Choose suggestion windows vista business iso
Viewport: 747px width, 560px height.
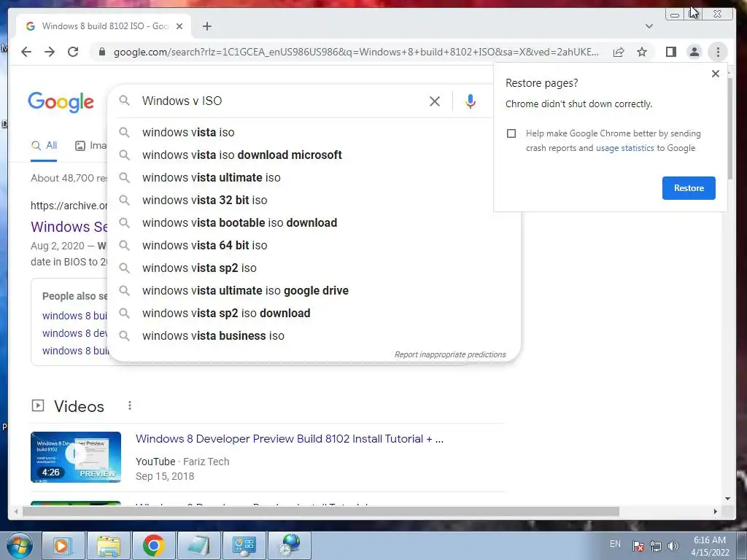[314, 335]
